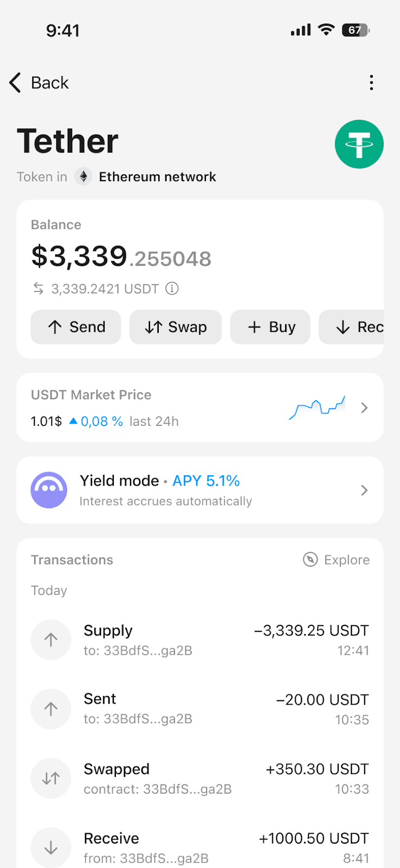Tap the USDT conversion swap arrows icon
This screenshot has width=400, height=868.
[x=38, y=289]
